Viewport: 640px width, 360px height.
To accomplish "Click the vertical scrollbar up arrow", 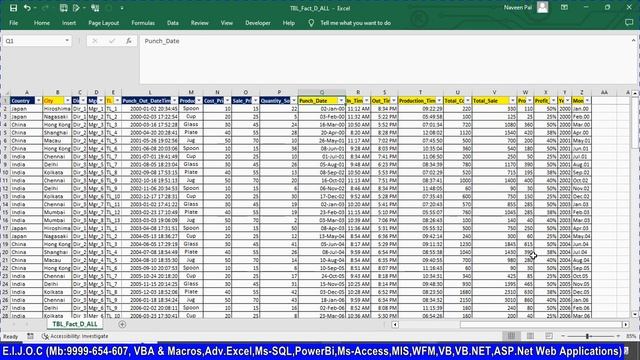I will (635, 93).
